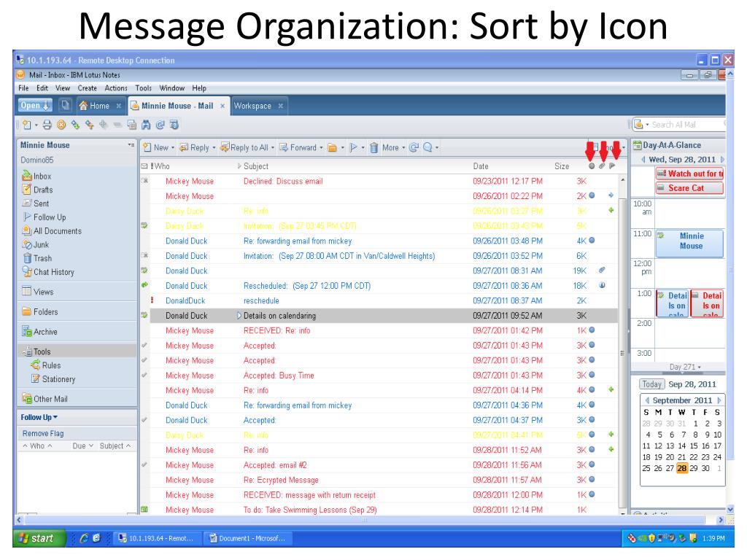747x560 pixels.
Task: Open the Forward dropdown arrow
Action: pyautogui.click(x=321, y=147)
